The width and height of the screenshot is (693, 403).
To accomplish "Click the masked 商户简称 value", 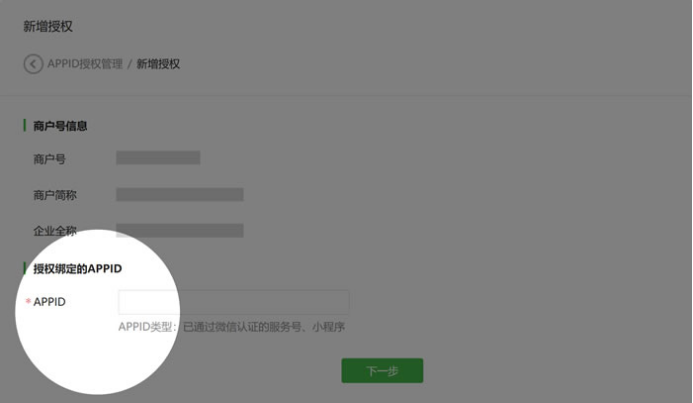I will 180,194.
